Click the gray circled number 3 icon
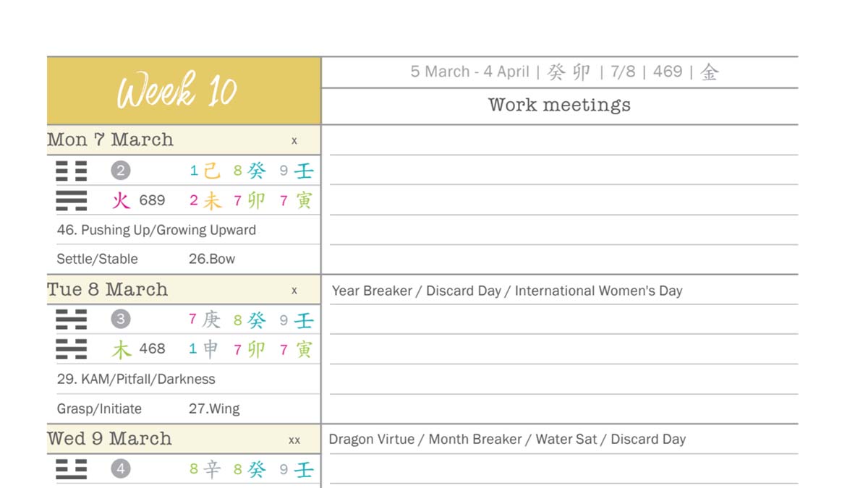 tap(120, 319)
